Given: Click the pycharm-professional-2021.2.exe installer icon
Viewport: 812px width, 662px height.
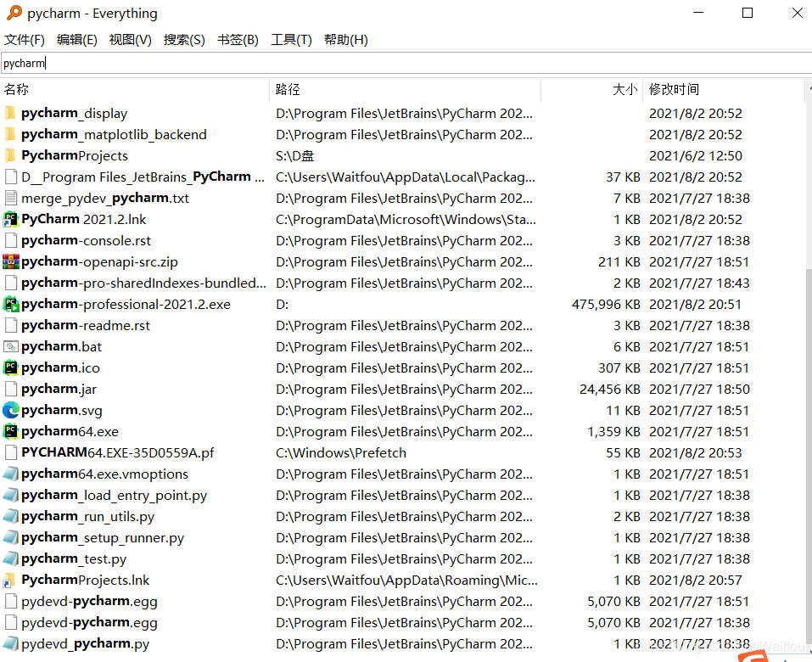Looking at the screenshot, I should coord(10,304).
